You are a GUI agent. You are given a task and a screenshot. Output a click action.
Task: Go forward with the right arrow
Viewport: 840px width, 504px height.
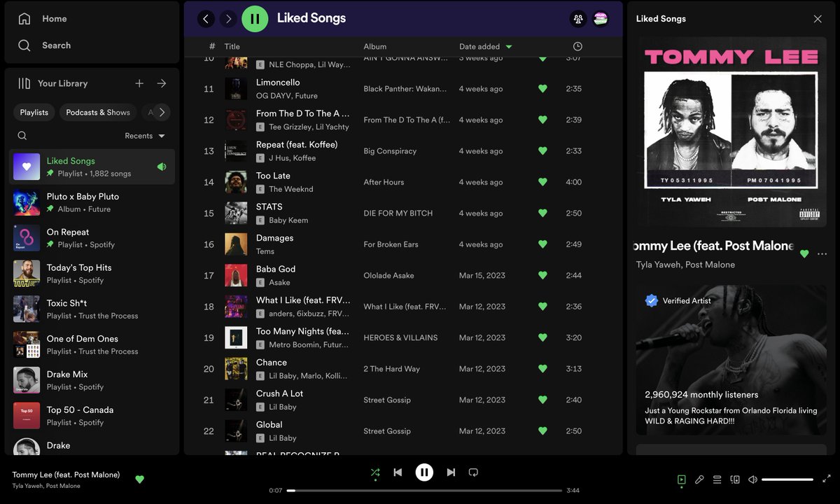coord(228,19)
